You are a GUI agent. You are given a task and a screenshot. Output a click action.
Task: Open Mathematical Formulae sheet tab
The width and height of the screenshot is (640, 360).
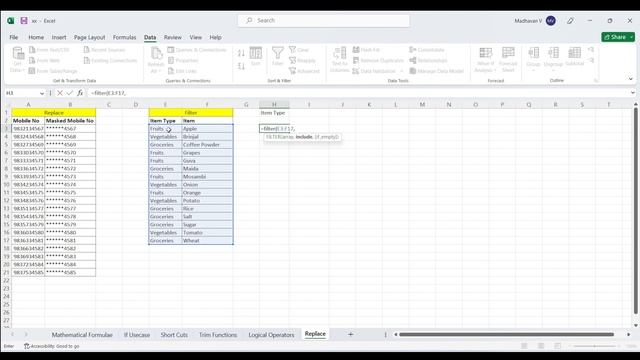[82, 335]
